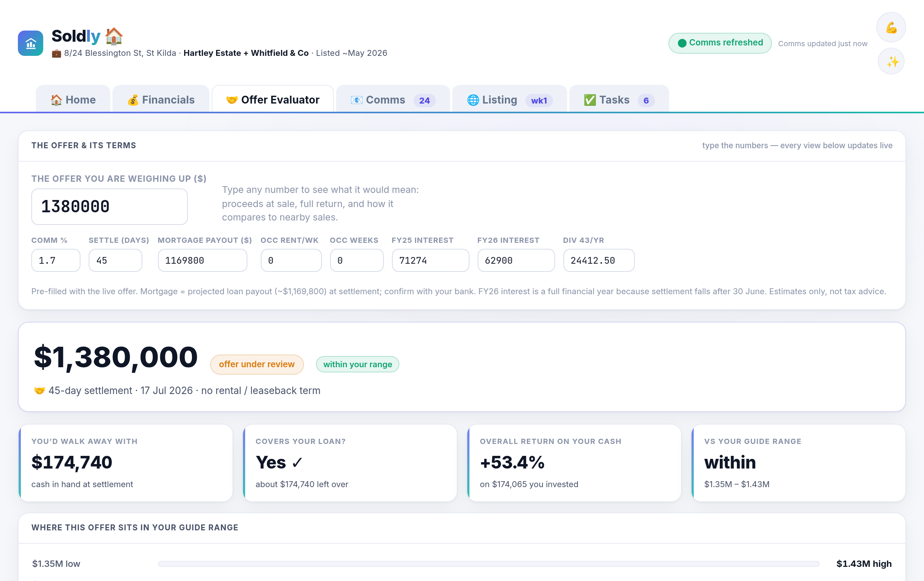Click the 24 badge on Comms
924x581 pixels.
tap(424, 101)
